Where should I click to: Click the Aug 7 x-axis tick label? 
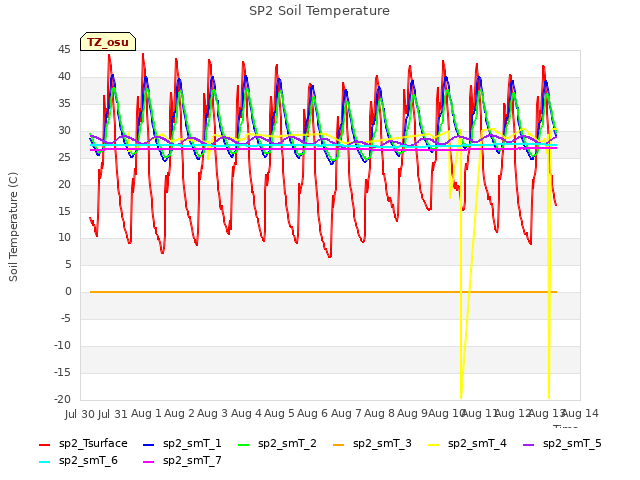point(346,413)
